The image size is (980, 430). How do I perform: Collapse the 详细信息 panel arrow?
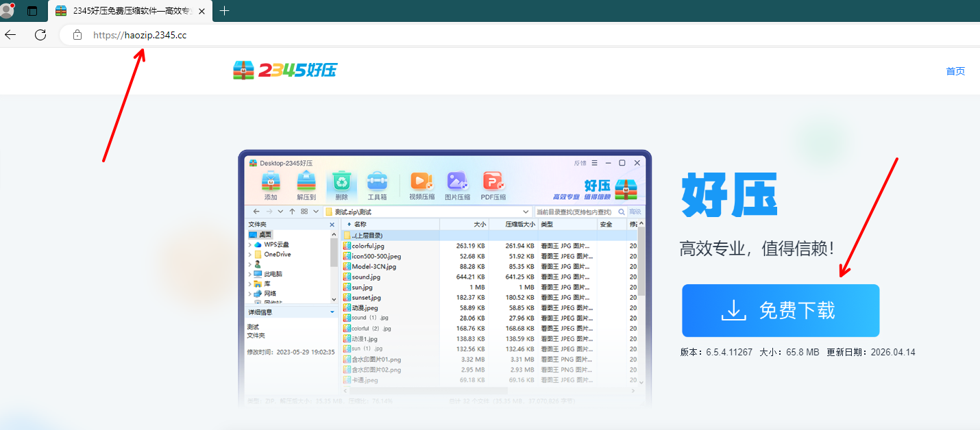click(332, 312)
